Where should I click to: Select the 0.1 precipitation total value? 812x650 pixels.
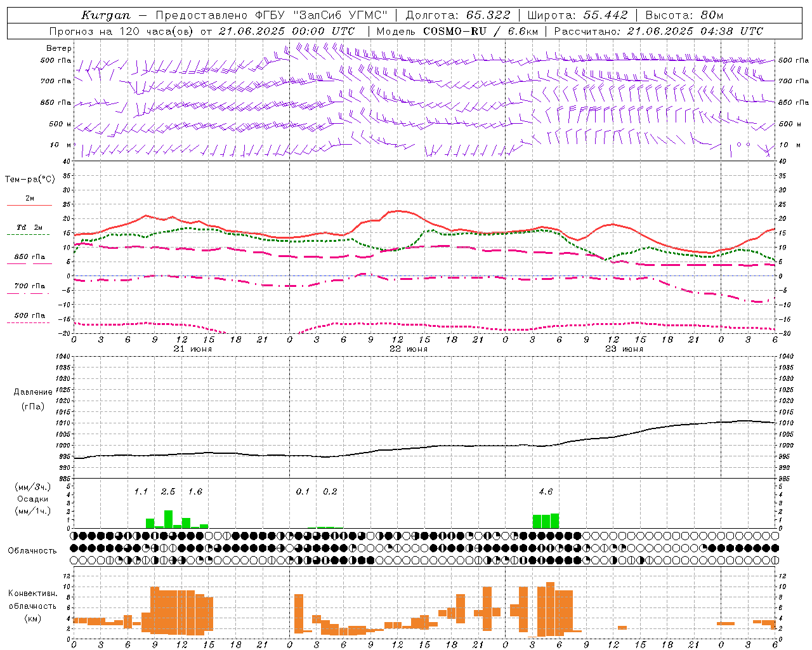point(303,492)
